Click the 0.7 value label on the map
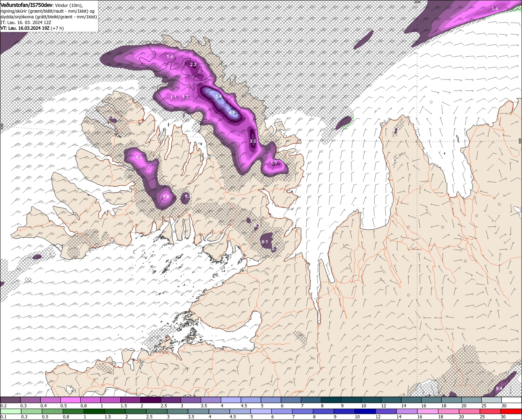This screenshot has width=522, height=420. point(139,157)
